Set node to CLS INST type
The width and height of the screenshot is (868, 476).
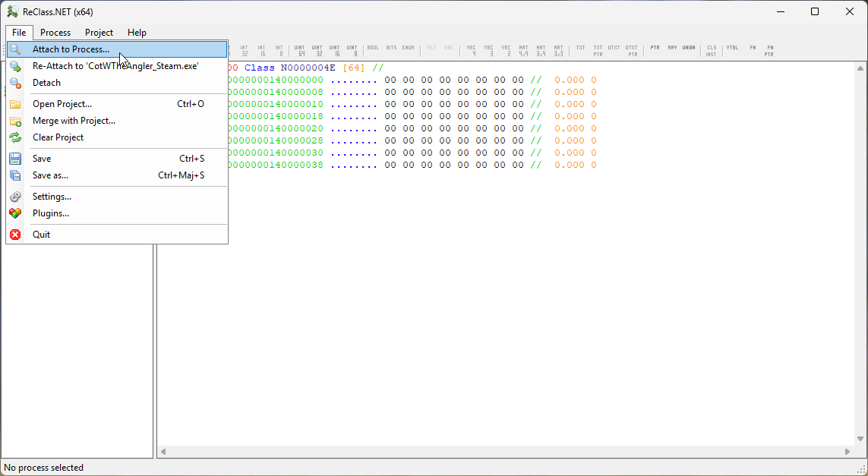712,51
